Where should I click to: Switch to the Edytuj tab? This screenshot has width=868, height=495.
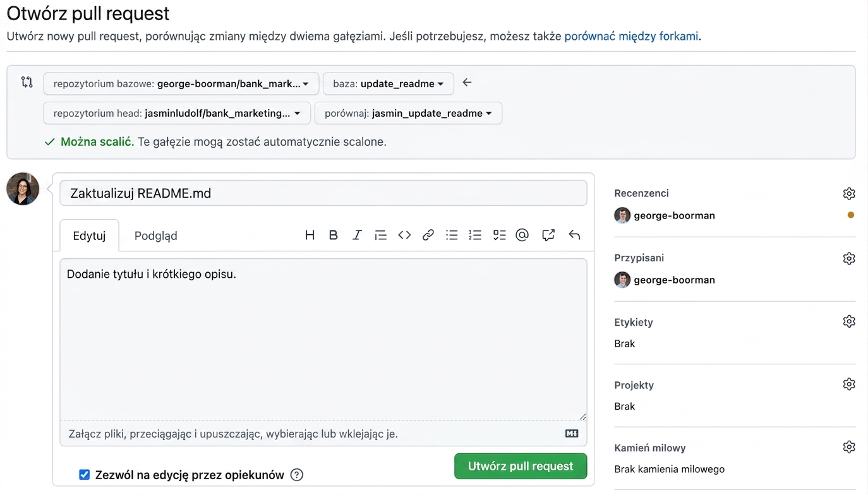tap(89, 236)
